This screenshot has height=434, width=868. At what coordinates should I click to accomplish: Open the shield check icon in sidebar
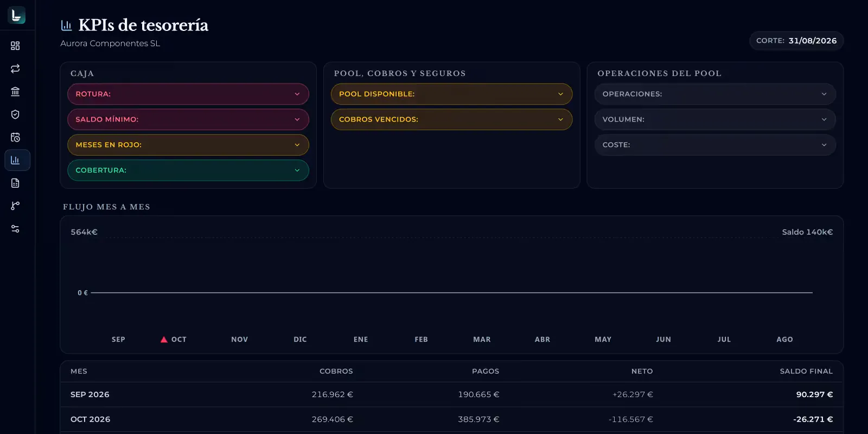click(15, 114)
